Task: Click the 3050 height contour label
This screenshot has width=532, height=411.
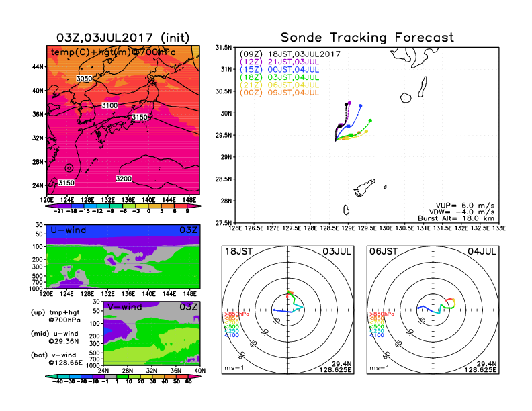Action: (x=84, y=79)
